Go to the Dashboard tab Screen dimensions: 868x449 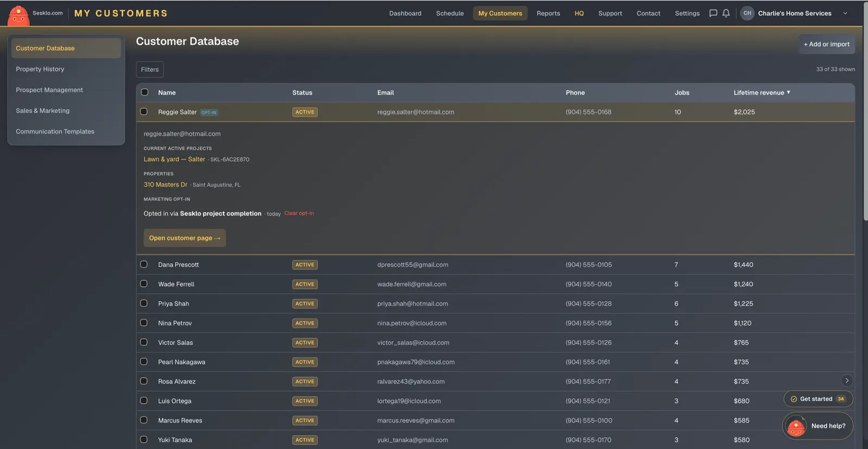[405, 14]
